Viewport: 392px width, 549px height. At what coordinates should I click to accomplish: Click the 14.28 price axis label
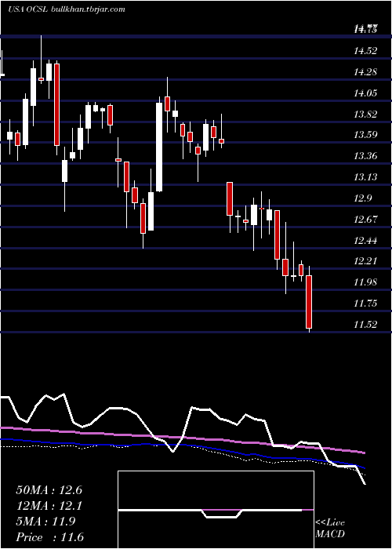365,72
